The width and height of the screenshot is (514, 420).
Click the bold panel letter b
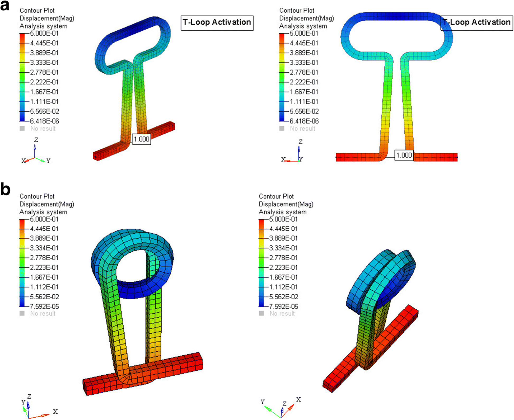point(5,189)
